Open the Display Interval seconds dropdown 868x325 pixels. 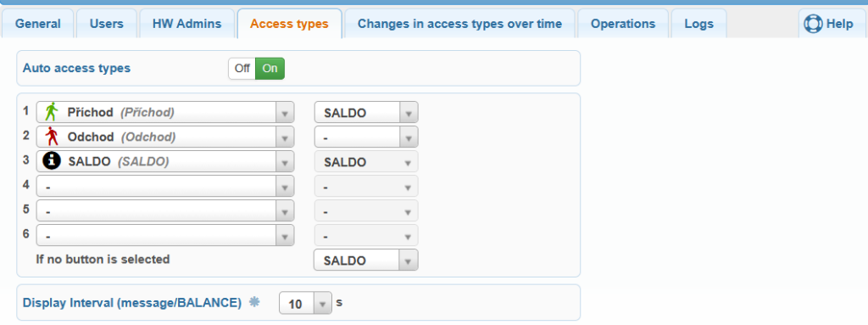305,304
